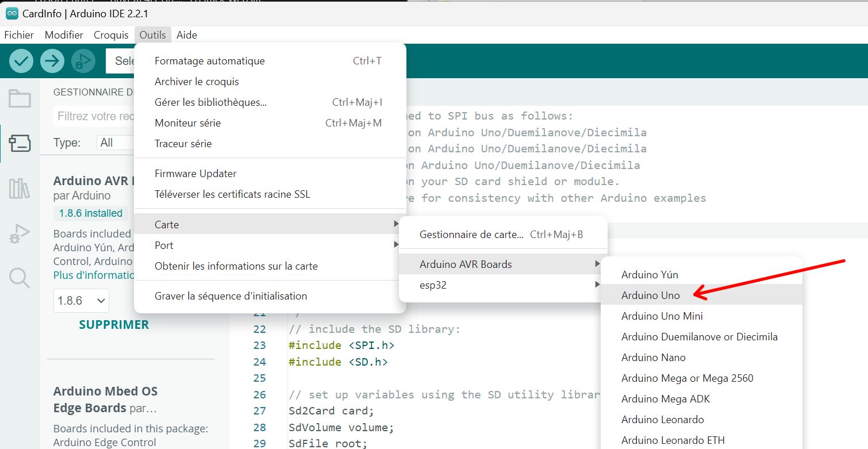Click the Start Debugging toolbar icon
This screenshot has height=449, width=868.
[83, 60]
